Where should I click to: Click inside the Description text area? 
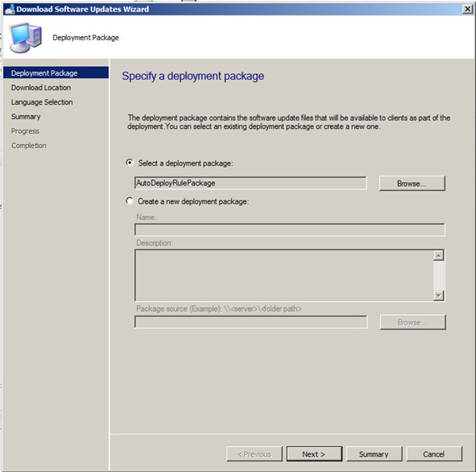284,275
